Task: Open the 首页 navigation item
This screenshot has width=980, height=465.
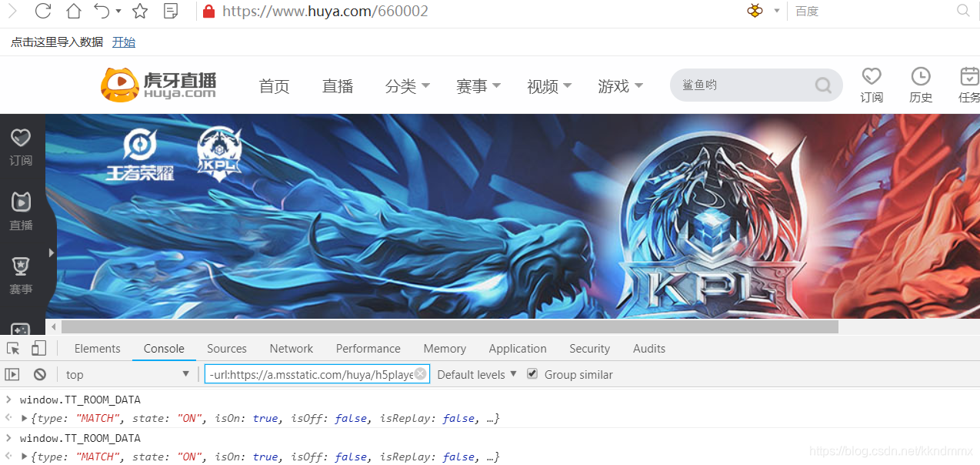Action: click(x=275, y=86)
